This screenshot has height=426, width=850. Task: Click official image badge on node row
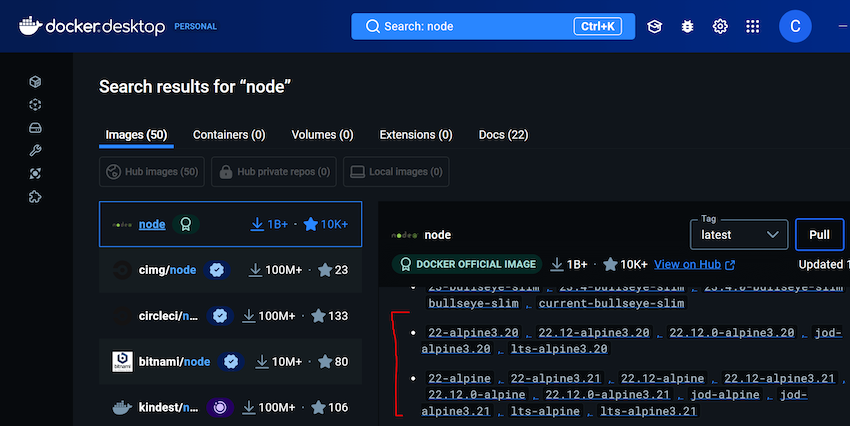tap(186, 224)
